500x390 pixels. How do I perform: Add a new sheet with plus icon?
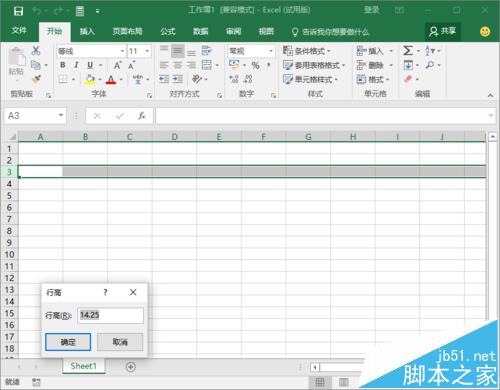click(x=131, y=367)
